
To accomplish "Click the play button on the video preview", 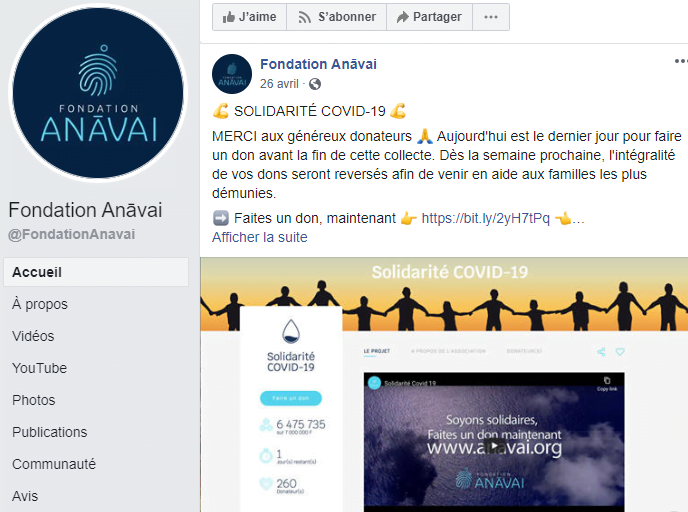I will pyautogui.click(x=494, y=446).
